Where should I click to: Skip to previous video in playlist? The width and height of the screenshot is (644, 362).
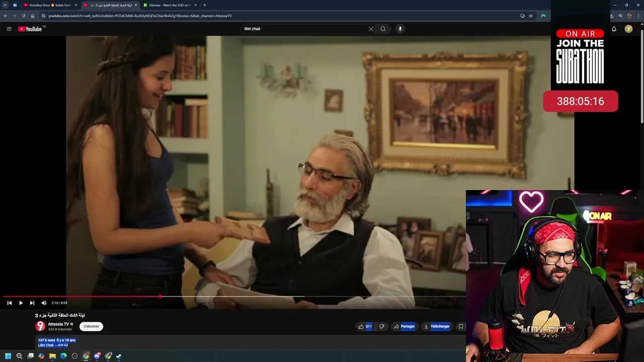tap(9, 303)
